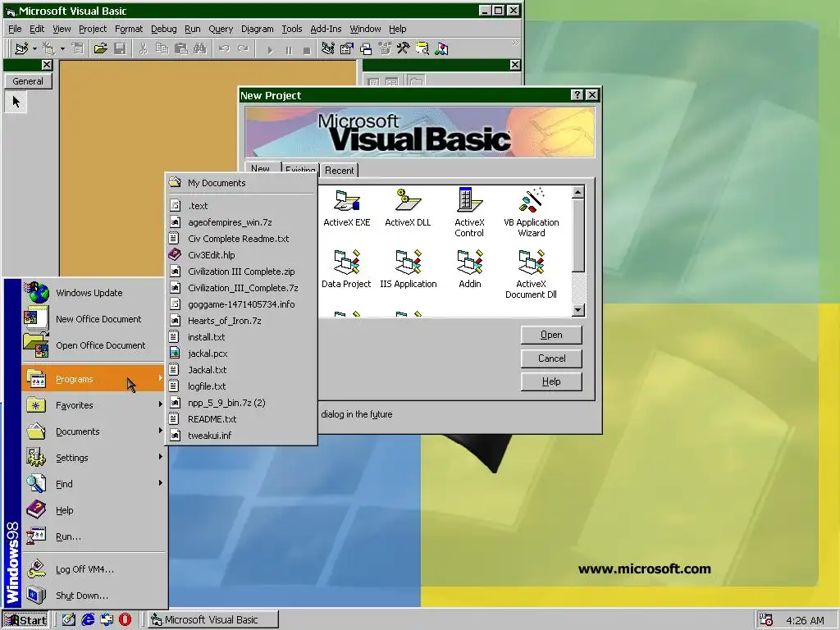Select the ActiveX Document Dll icon

531,274
